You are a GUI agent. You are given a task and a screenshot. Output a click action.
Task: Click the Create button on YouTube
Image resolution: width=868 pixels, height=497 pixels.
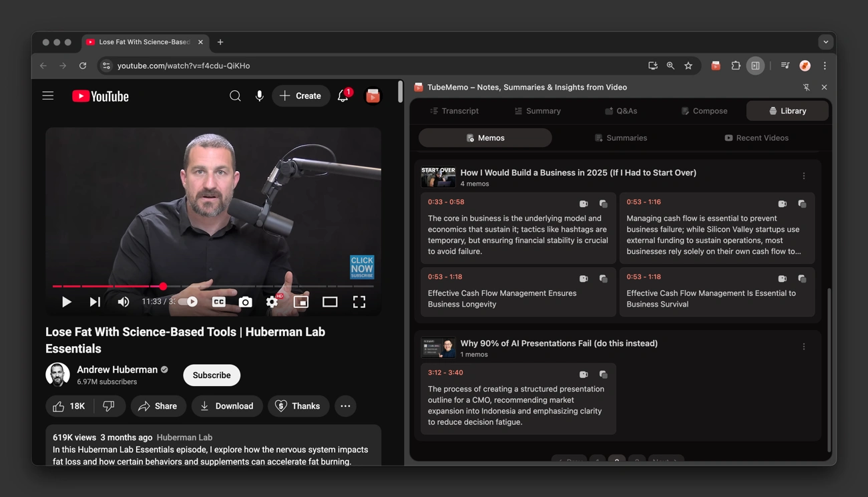(300, 96)
